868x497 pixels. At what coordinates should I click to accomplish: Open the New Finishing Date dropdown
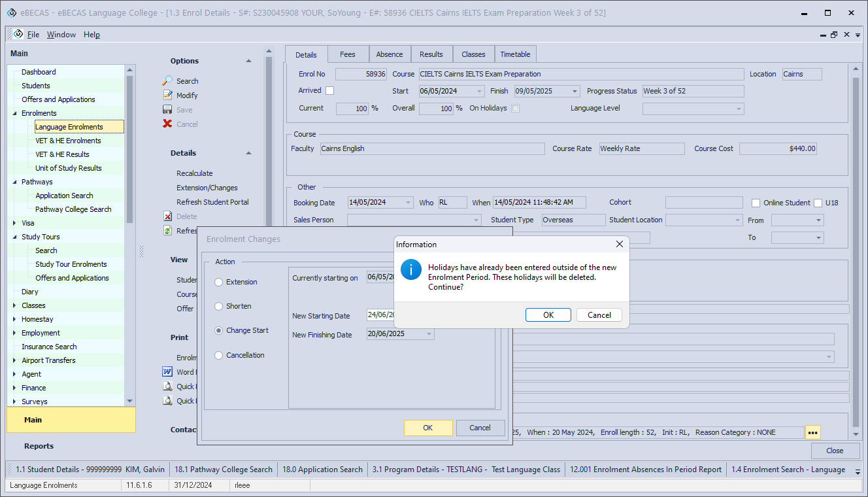[x=429, y=334]
